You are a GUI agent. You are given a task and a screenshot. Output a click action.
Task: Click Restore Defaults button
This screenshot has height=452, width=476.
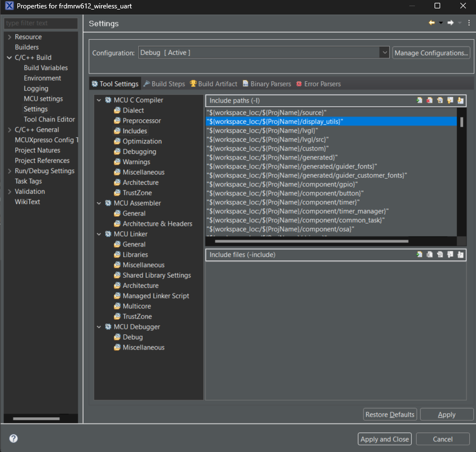coord(390,414)
